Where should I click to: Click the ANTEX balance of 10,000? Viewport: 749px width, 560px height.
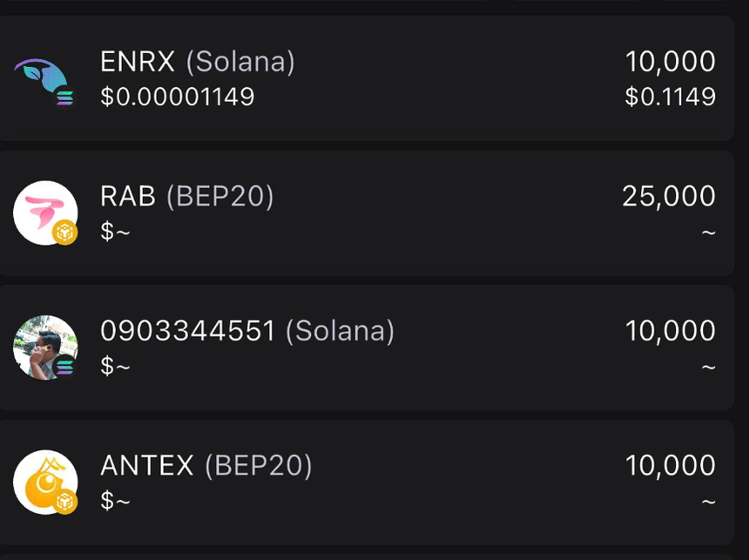point(670,466)
